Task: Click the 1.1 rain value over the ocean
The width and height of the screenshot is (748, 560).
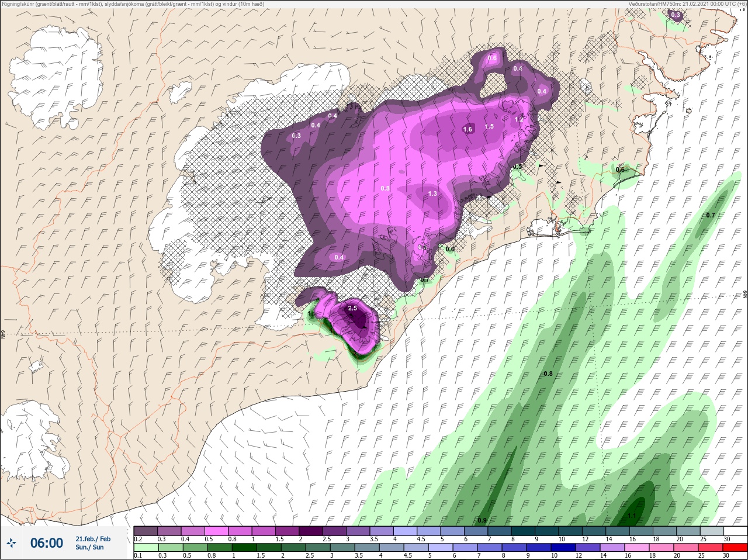Action: coord(632,516)
